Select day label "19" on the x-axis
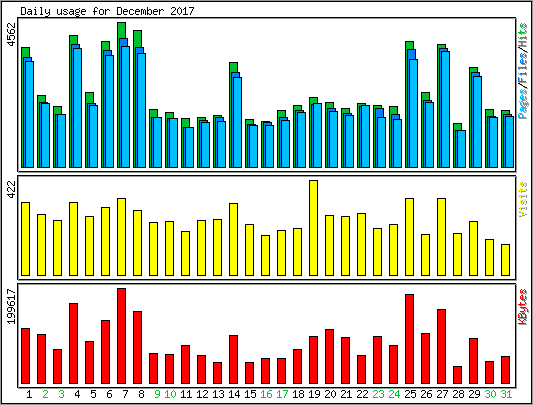 click(x=314, y=394)
